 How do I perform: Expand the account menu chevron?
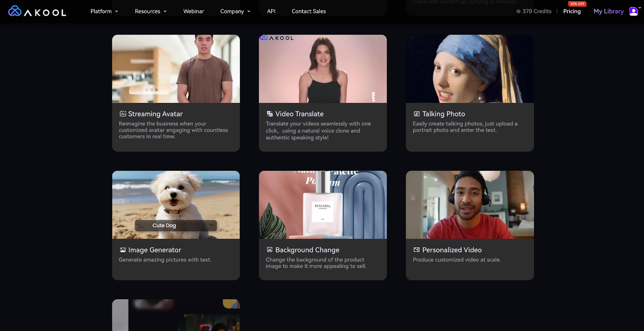pos(640,8)
